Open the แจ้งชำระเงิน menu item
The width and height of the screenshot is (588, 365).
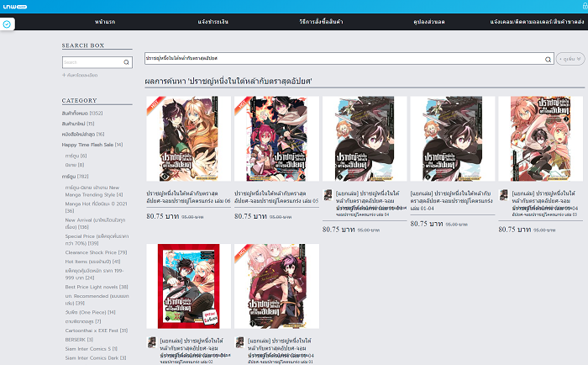pyautogui.click(x=213, y=22)
